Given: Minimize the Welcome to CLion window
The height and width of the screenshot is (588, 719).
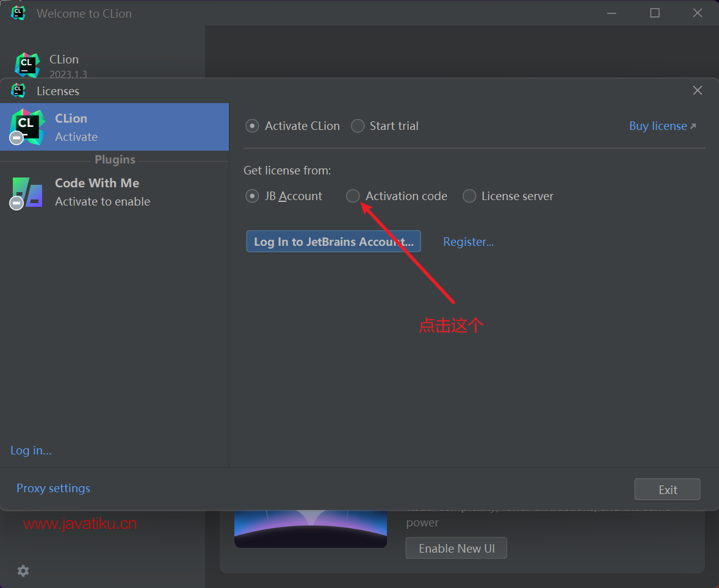Looking at the screenshot, I should pyautogui.click(x=612, y=13).
